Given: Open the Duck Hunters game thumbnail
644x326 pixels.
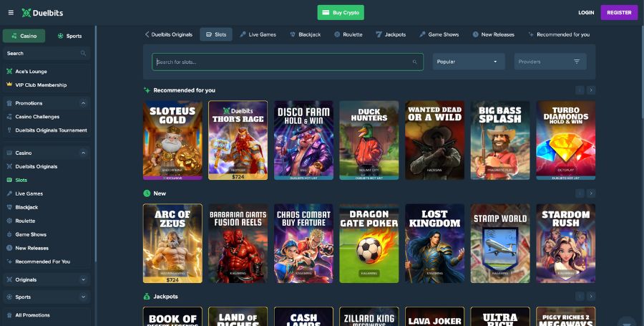Looking at the screenshot, I should (369, 140).
